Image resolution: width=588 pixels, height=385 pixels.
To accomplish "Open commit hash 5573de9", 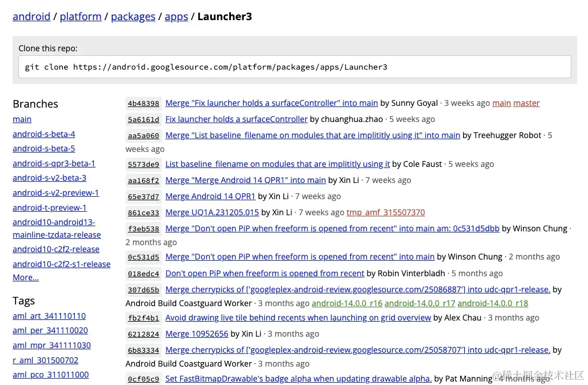I will tap(143, 164).
